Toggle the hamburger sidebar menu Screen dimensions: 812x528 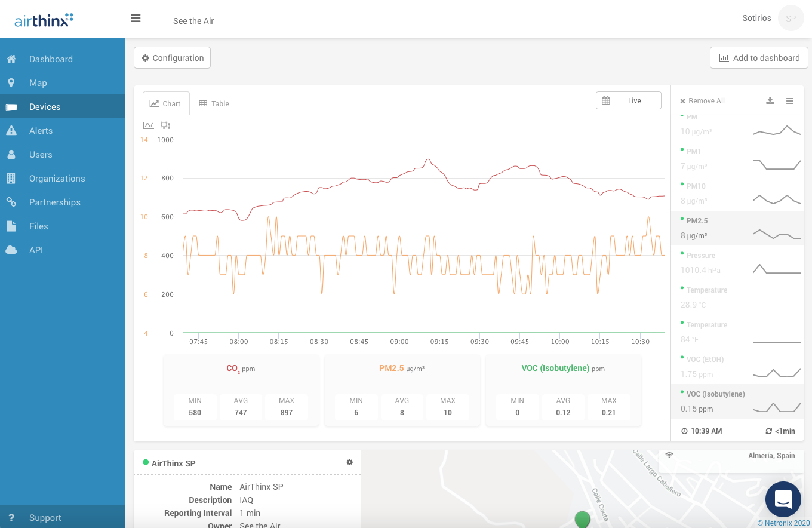[x=136, y=19]
